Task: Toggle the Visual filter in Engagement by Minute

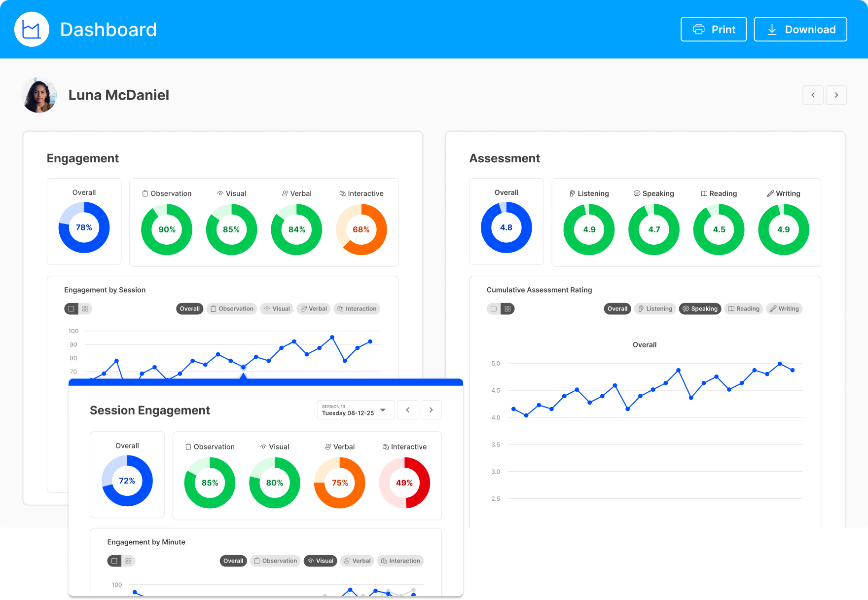Action: [x=320, y=561]
